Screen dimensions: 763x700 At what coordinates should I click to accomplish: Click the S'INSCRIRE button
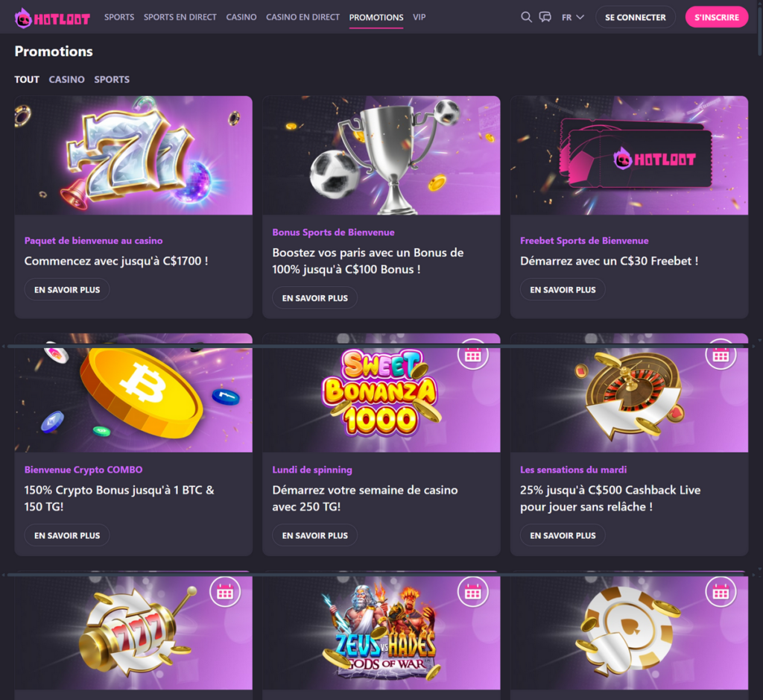tap(716, 17)
